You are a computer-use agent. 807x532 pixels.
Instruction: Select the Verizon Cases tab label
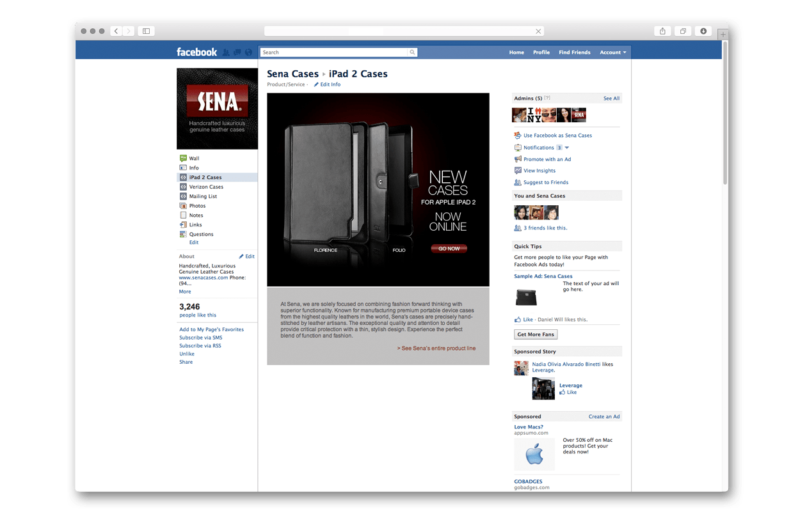pos(206,187)
